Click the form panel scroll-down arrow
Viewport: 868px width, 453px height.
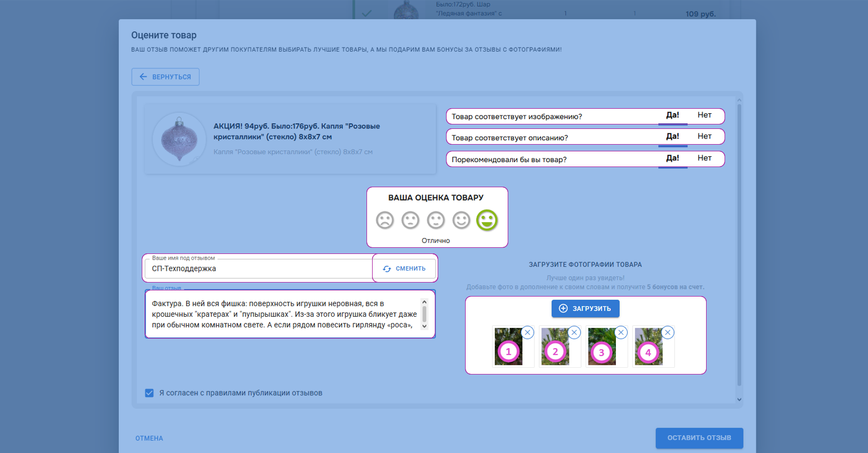pos(739,399)
